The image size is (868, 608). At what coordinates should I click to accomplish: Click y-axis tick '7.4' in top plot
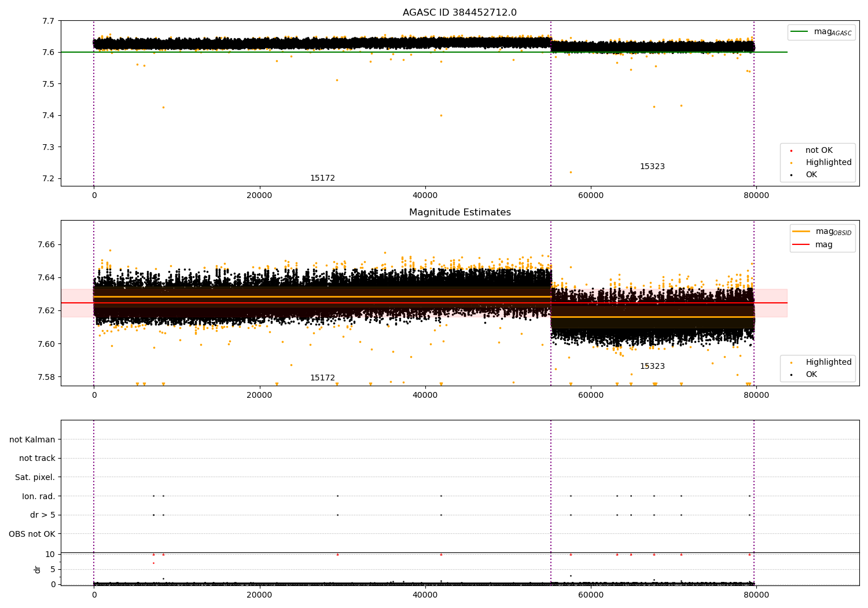pyautogui.click(x=49, y=115)
